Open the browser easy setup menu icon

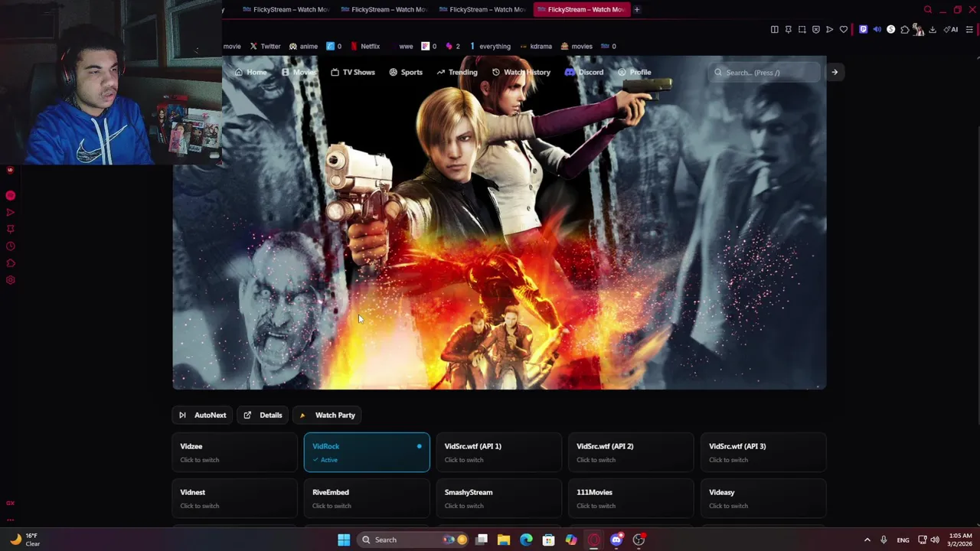[969, 30]
